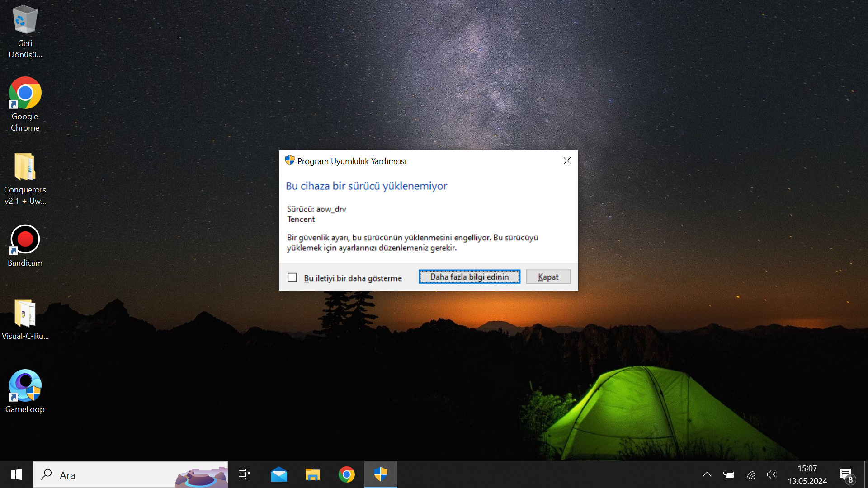Open the Google Chrome desktop shortcut
Image resolution: width=868 pixels, height=488 pixels.
[x=25, y=93]
